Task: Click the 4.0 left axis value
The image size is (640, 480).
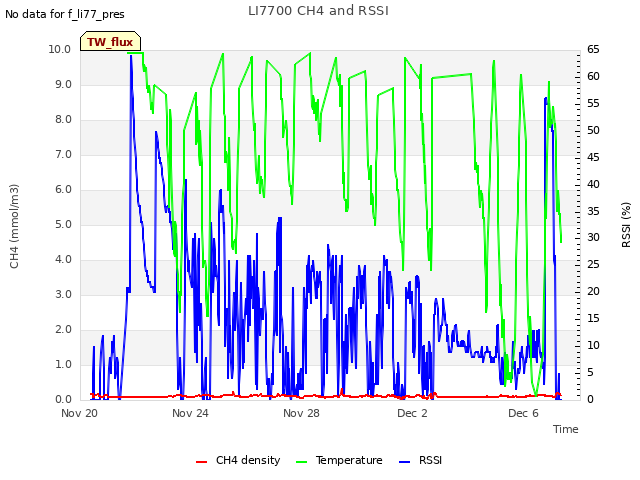Action: click(x=63, y=260)
